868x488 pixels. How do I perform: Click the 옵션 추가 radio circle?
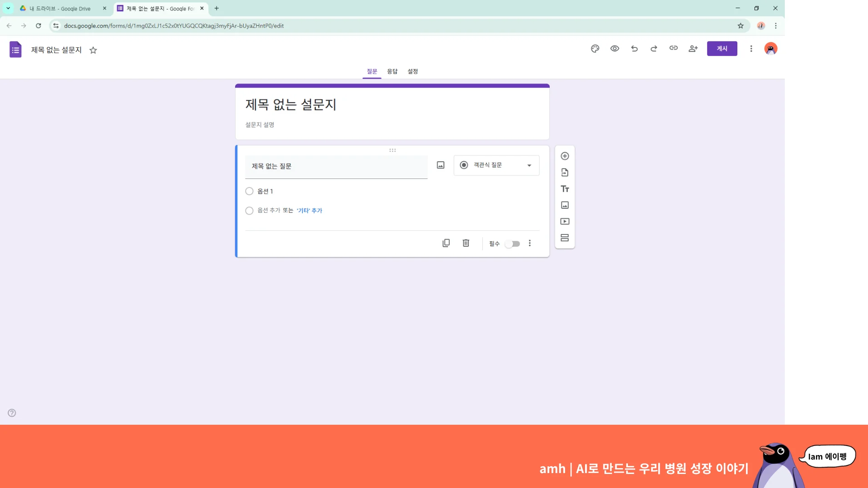click(x=249, y=210)
